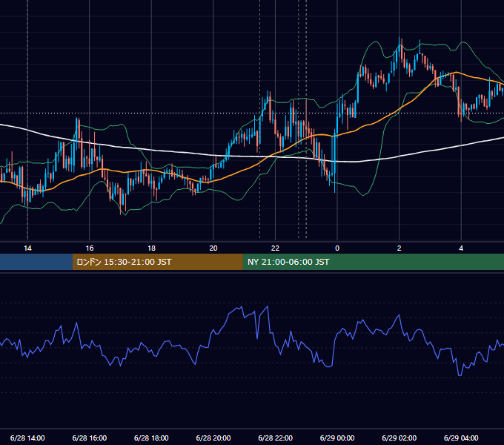
Task: Click the blue session bar before London
Action: pyautogui.click(x=36, y=262)
